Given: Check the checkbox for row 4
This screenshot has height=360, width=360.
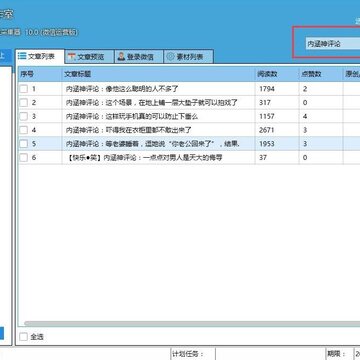Looking at the screenshot, I should pyautogui.click(x=24, y=130).
